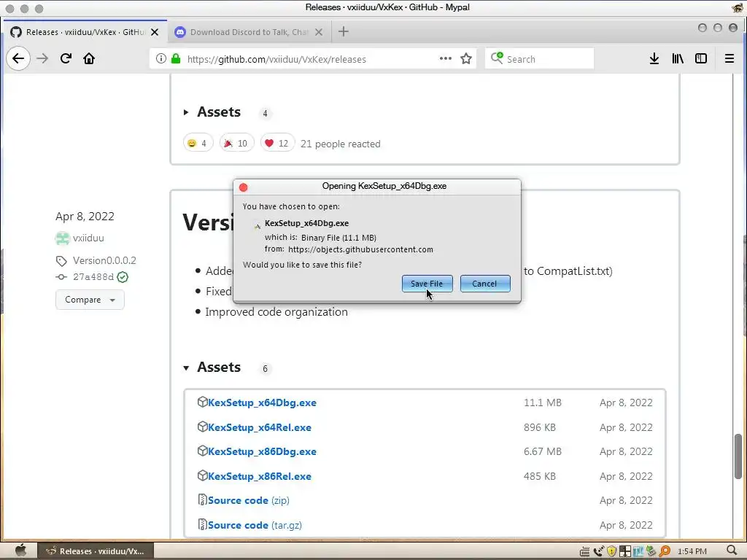Click Save File in the dialog
This screenshot has width=747, height=560.
click(427, 284)
